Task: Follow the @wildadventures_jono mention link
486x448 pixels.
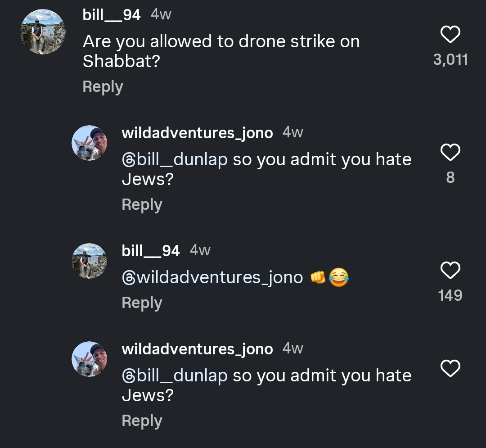Action: pyautogui.click(x=212, y=277)
